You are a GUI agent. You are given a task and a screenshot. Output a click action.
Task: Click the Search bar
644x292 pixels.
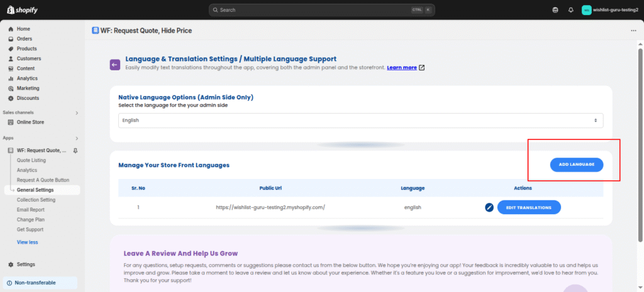click(321, 10)
